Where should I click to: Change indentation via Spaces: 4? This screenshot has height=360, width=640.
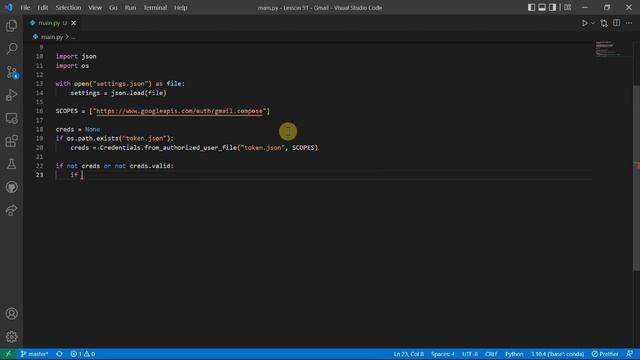pyautogui.click(x=443, y=354)
